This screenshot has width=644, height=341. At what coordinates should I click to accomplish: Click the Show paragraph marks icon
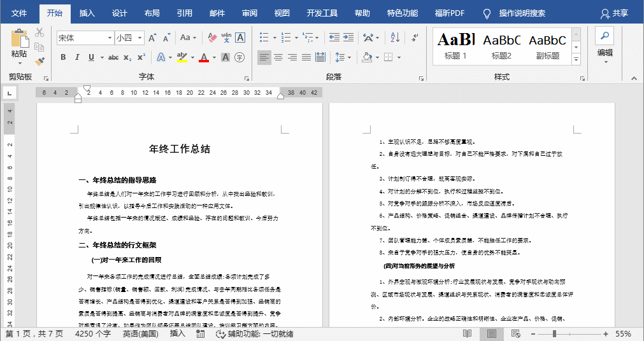coord(415,38)
